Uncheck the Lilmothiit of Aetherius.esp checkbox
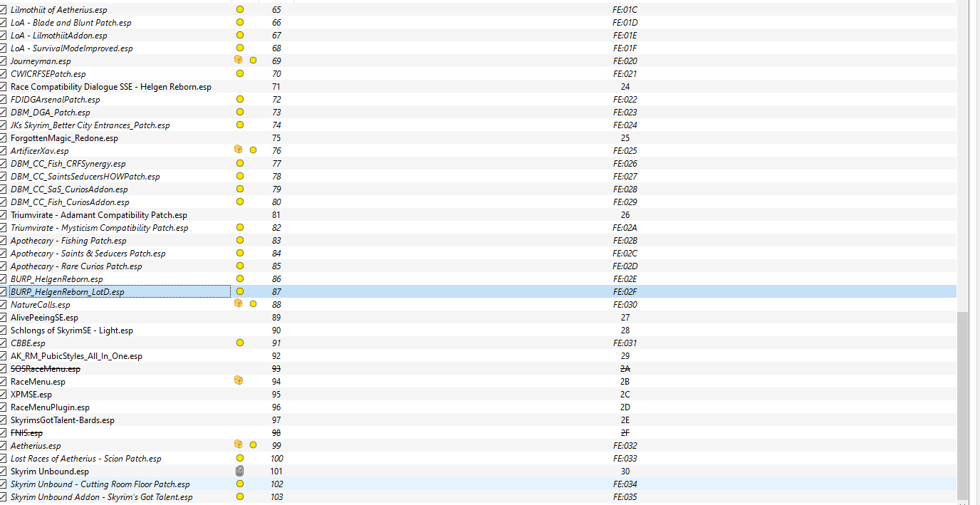 pyautogui.click(x=4, y=9)
